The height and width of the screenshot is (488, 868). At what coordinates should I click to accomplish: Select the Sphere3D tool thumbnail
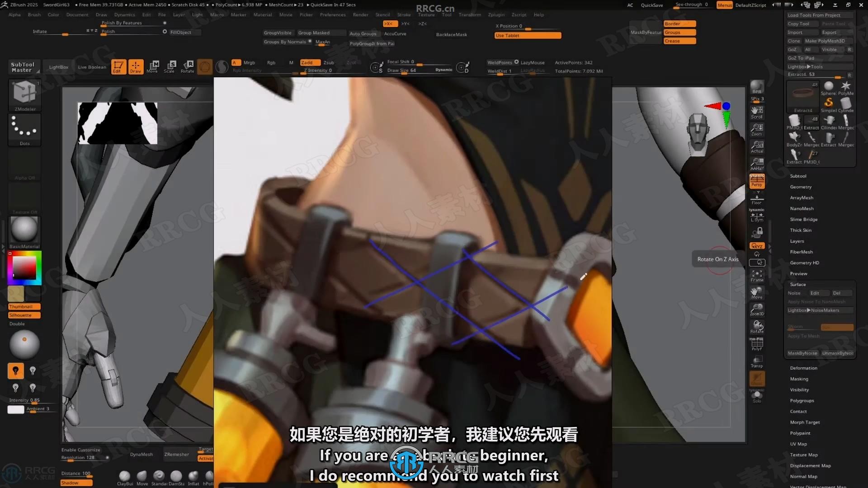pos(828,88)
